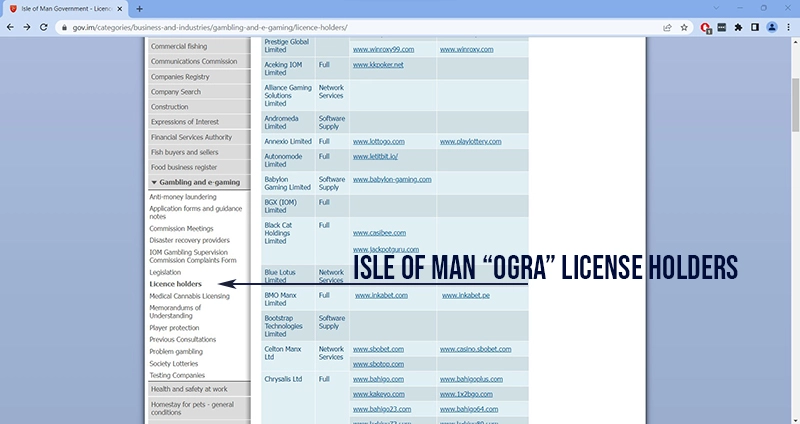Visit www.winroxy99.com link
Screen dimensions: 800x424
click(x=383, y=49)
